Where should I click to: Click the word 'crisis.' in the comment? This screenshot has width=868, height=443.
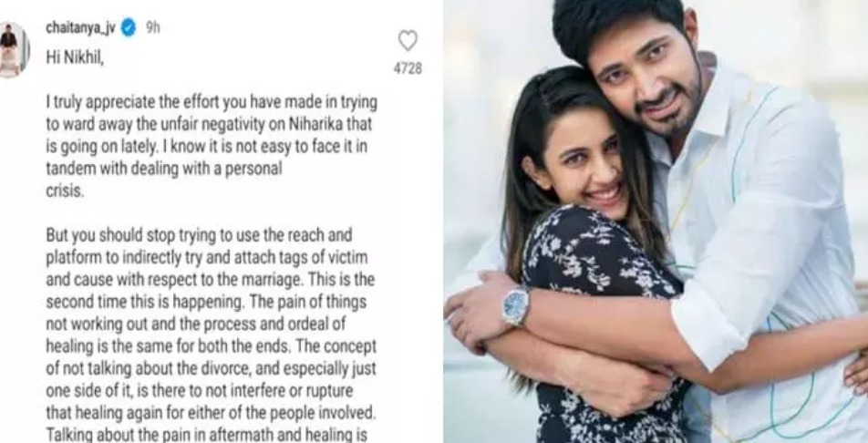pyautogui.click(x=65, y=191)
